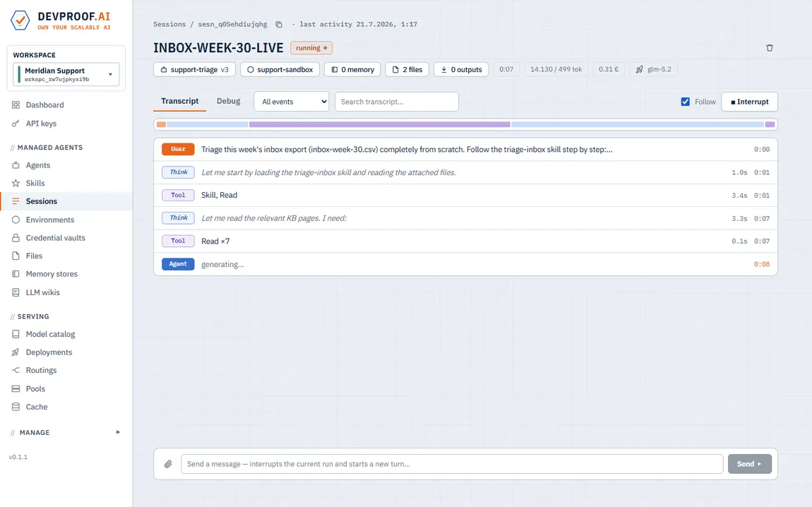Click the 0.31 € cost badge
812x507 pixels.
pos(609,69)
